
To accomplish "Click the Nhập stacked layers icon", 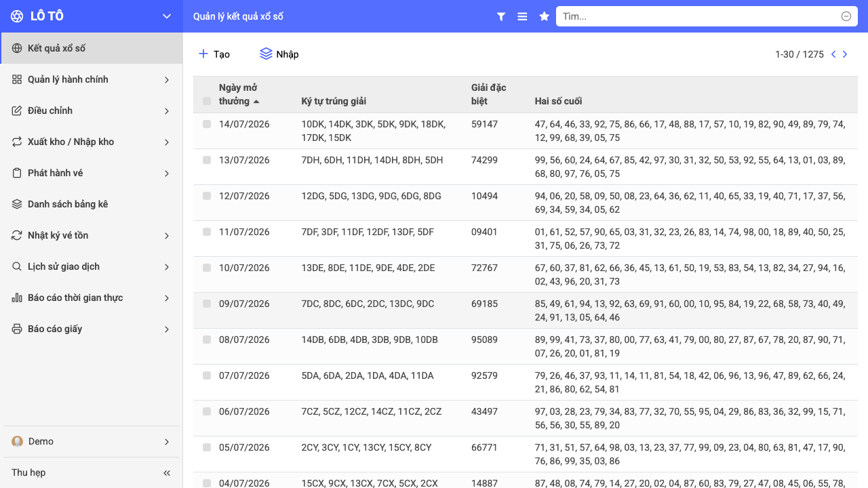I will tap(266, 54).
